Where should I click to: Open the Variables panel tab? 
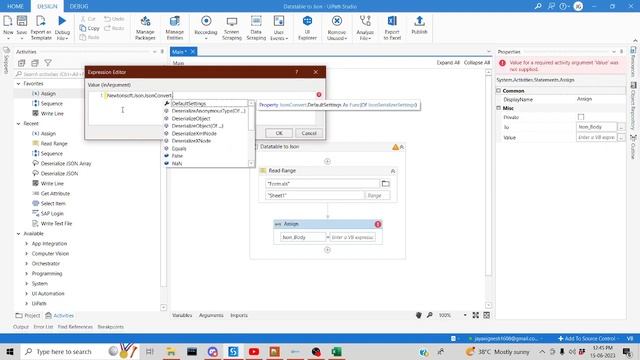[x=182, y=315]
